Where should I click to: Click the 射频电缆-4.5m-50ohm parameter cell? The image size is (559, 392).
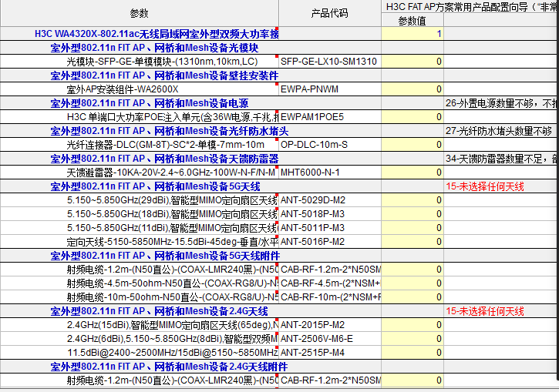point(172,283)
